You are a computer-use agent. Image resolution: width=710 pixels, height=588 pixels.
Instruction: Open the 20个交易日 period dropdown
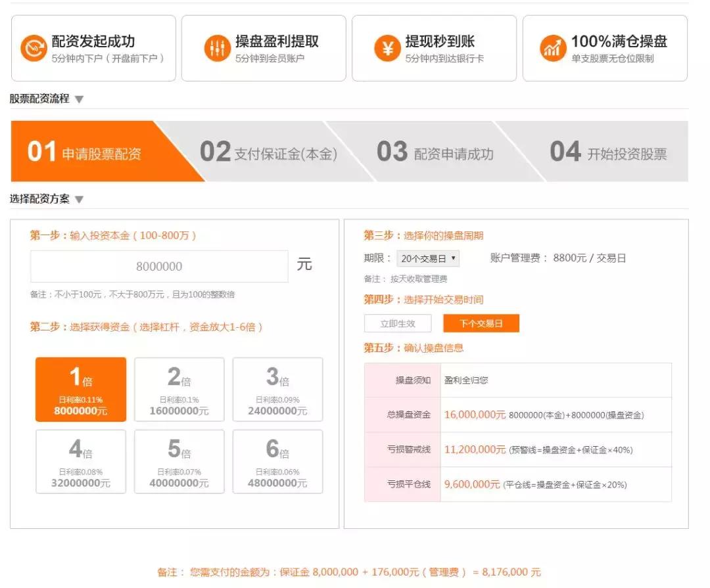429,259
